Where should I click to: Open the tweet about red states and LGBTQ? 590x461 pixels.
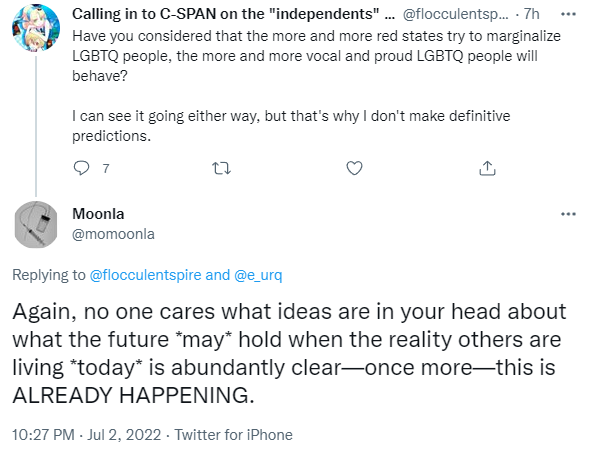coord(316,86)
